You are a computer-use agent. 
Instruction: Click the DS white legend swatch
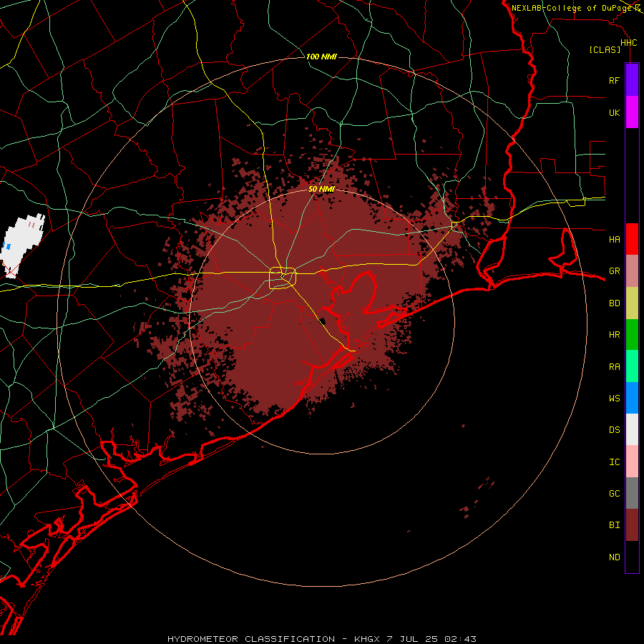pyautogui.click(x=632, y=429)
